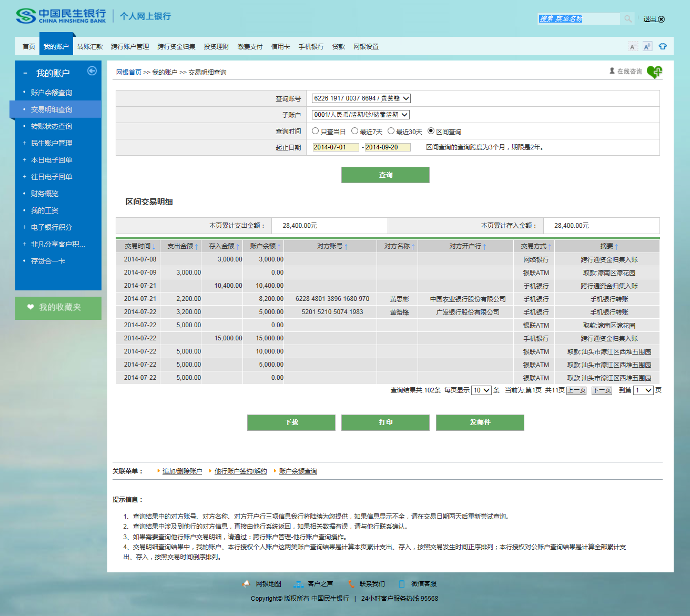690x616 pixels.
Task: Select the 只查当日 radio option
Action: point(316,131)
